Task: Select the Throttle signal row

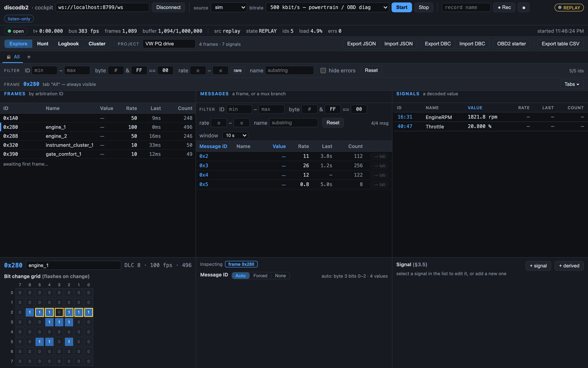Action: point(490,127)
